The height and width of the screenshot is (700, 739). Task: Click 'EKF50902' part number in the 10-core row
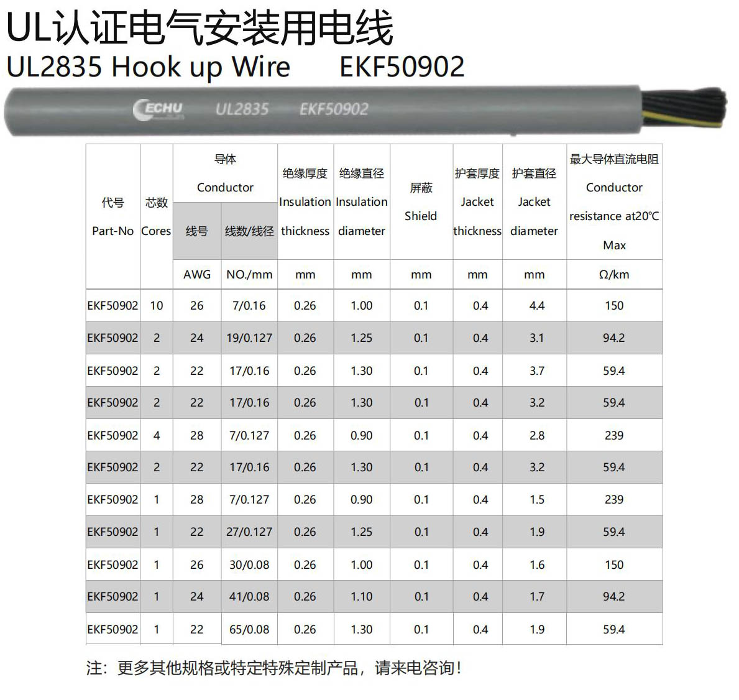(113, 305)
